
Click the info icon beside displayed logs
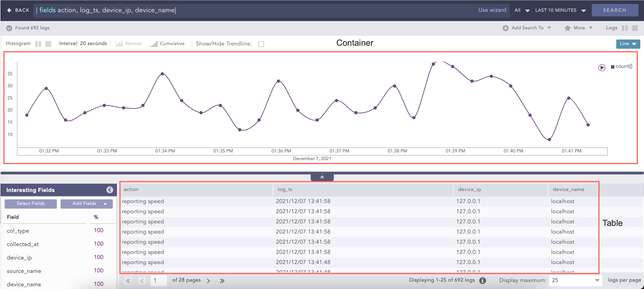point(482,280)
